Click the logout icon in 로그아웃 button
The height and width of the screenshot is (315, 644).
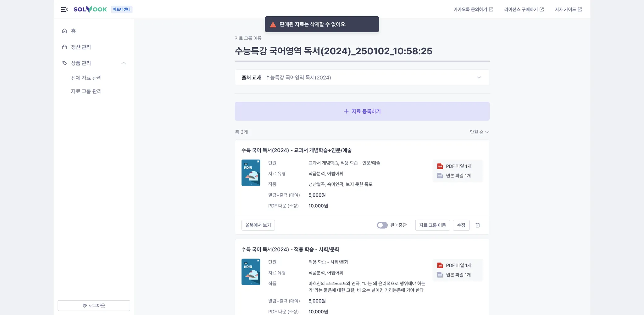85,306
